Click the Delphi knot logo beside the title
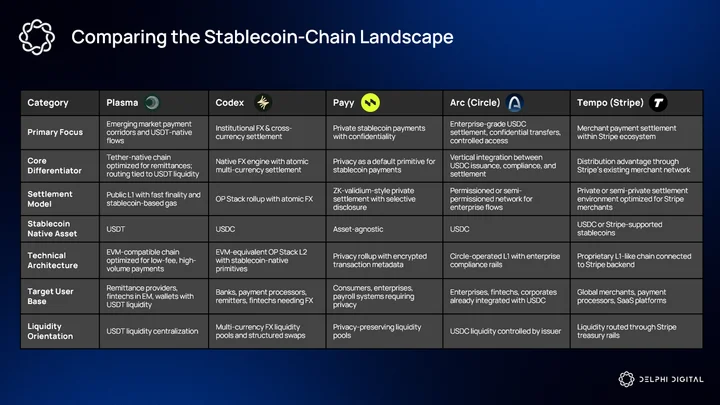This screenshot has height=405, width=720. [37, 37]
